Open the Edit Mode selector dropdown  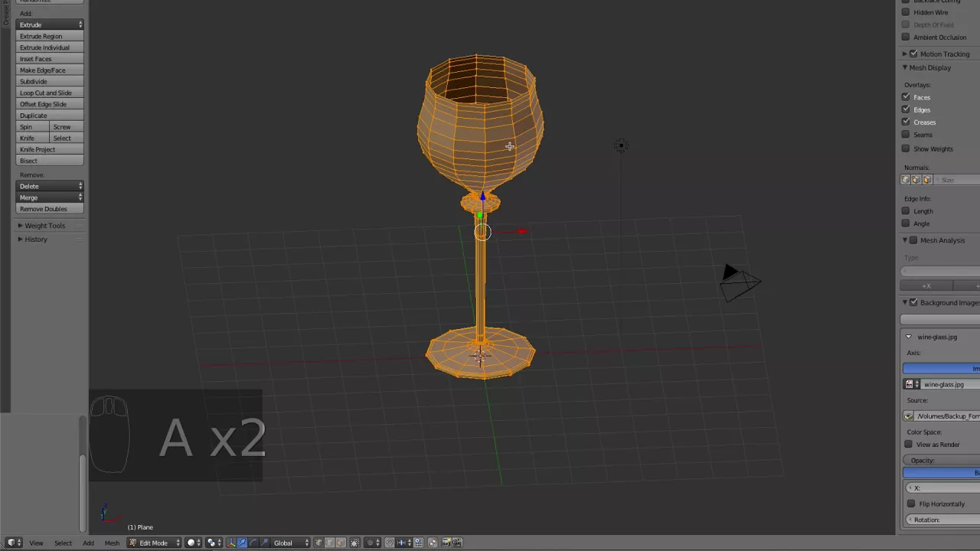(154, 543)
